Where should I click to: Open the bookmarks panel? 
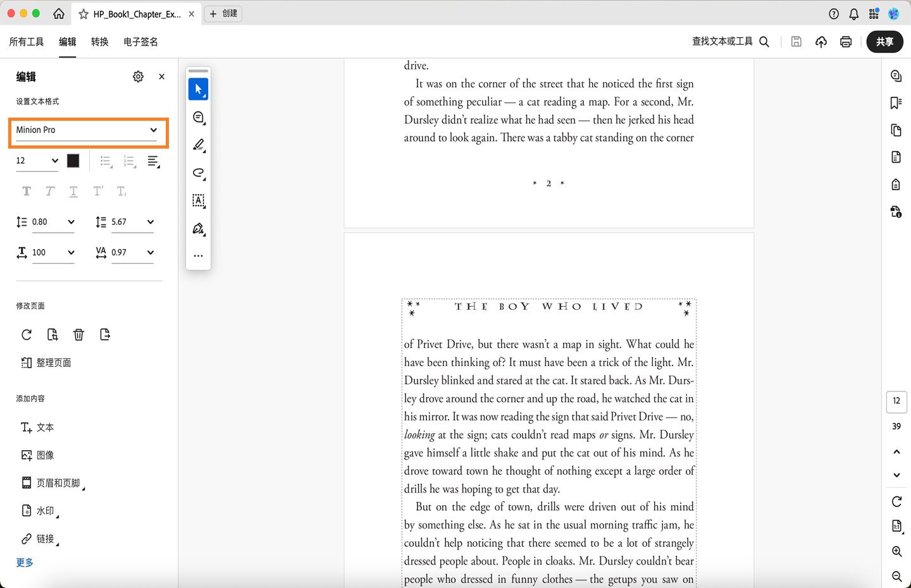pyautogui.click(x=896, y=103)
